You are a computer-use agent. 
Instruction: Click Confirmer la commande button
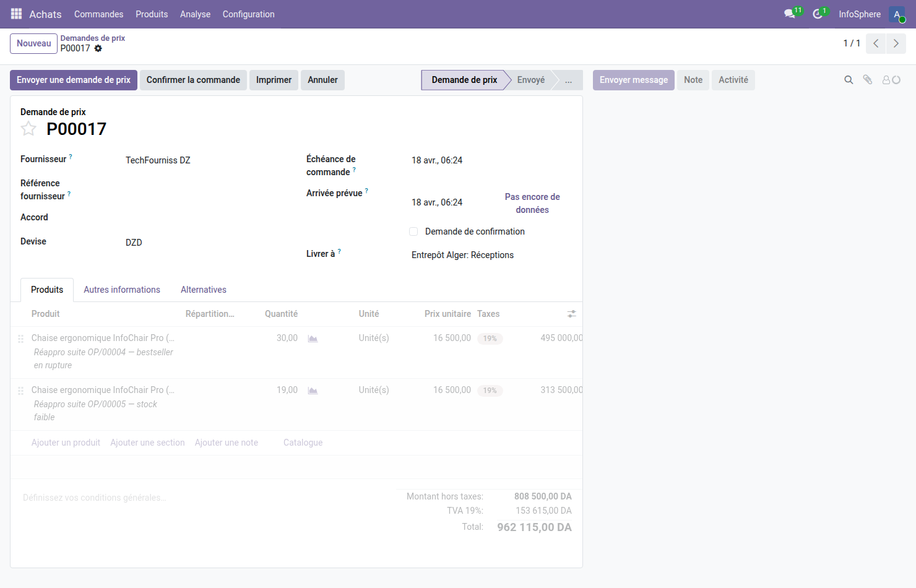tap(193, 80)
